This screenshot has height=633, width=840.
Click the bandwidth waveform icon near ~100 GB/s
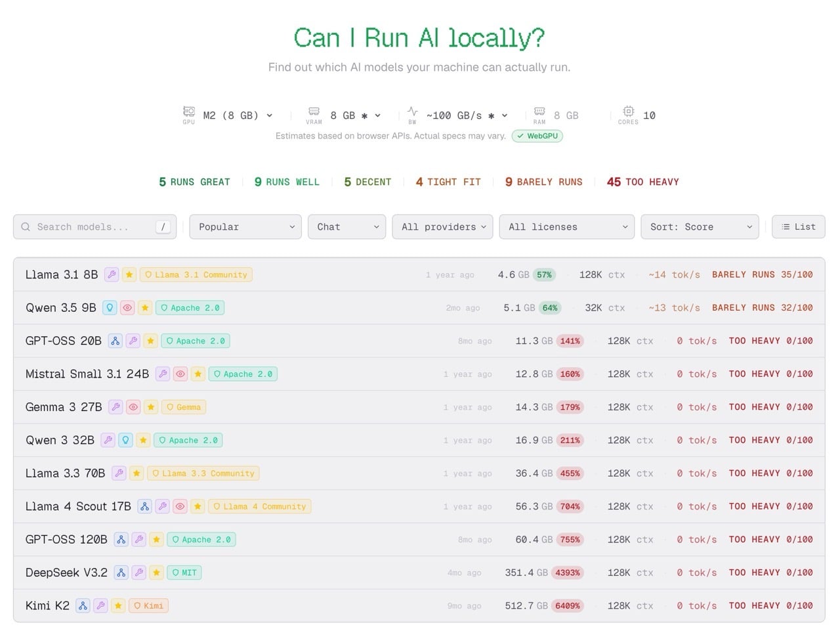[x=412, y=112]
